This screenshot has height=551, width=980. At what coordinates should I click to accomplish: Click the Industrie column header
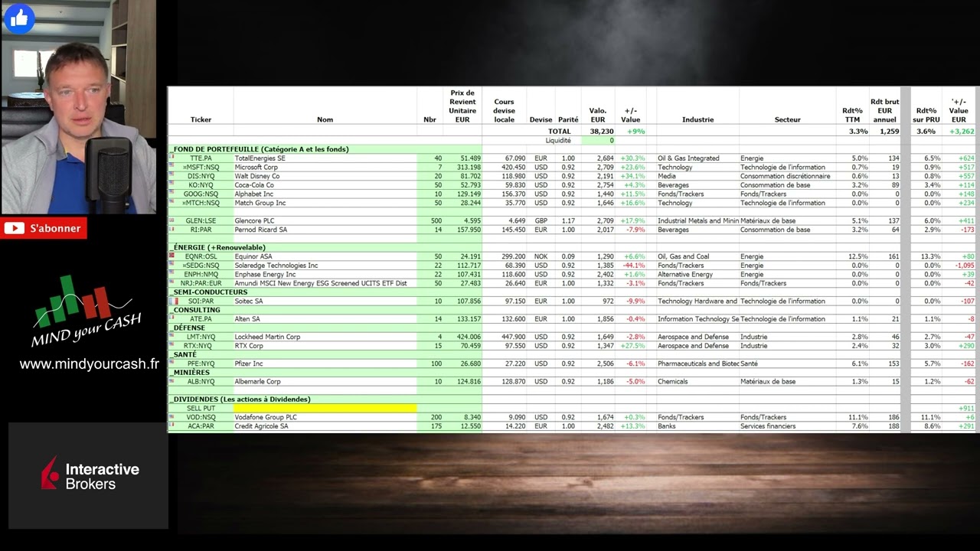click(x=697, y=119)
